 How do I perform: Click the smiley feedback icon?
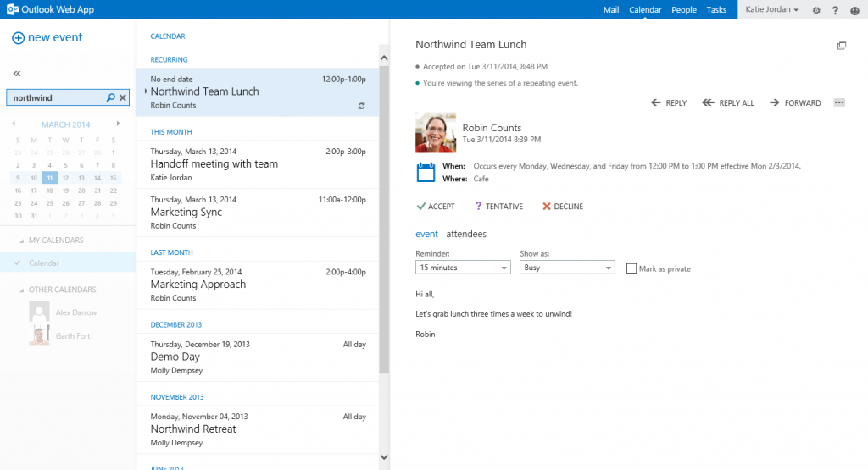pos(854,10)
